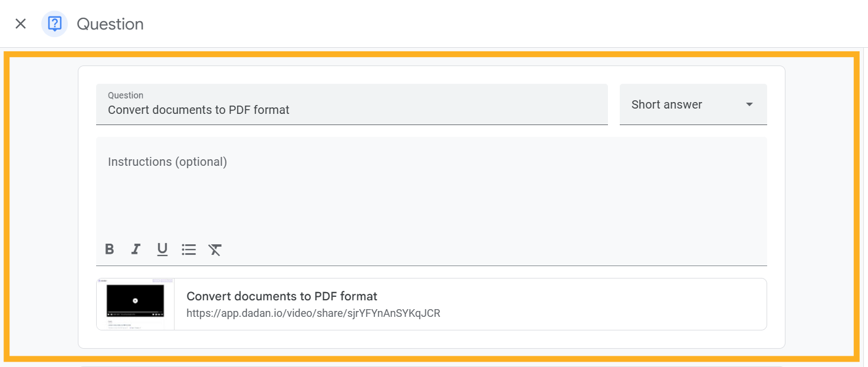
Task: Focus the Instructions (optional) text area
Action: (430, 189)
